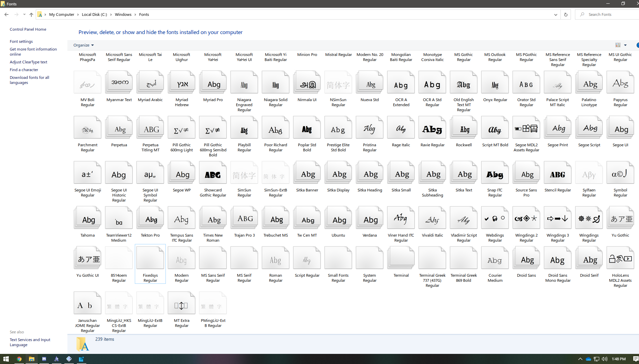Navigate to My Computer in address bar

pyautogui.click(x=62, y=14)
